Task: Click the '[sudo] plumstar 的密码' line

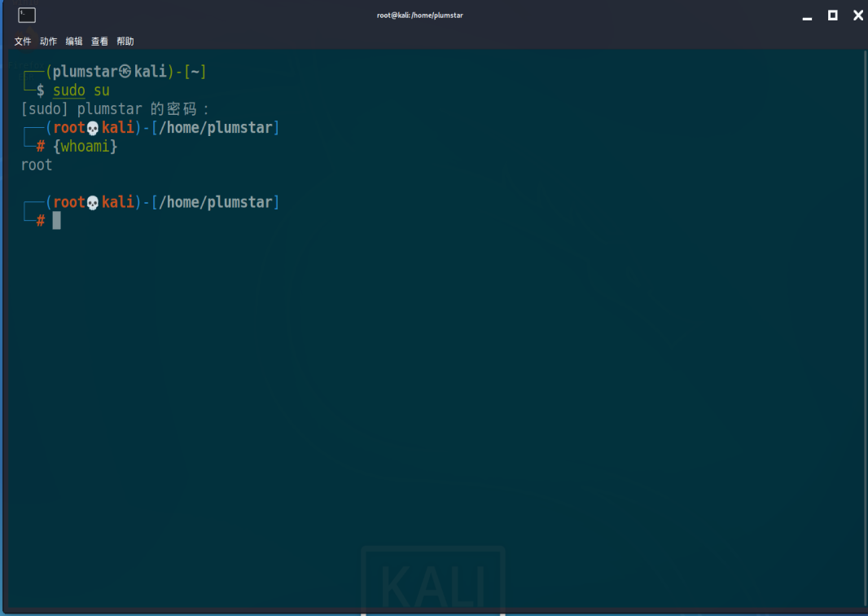Action: (115, 109)
